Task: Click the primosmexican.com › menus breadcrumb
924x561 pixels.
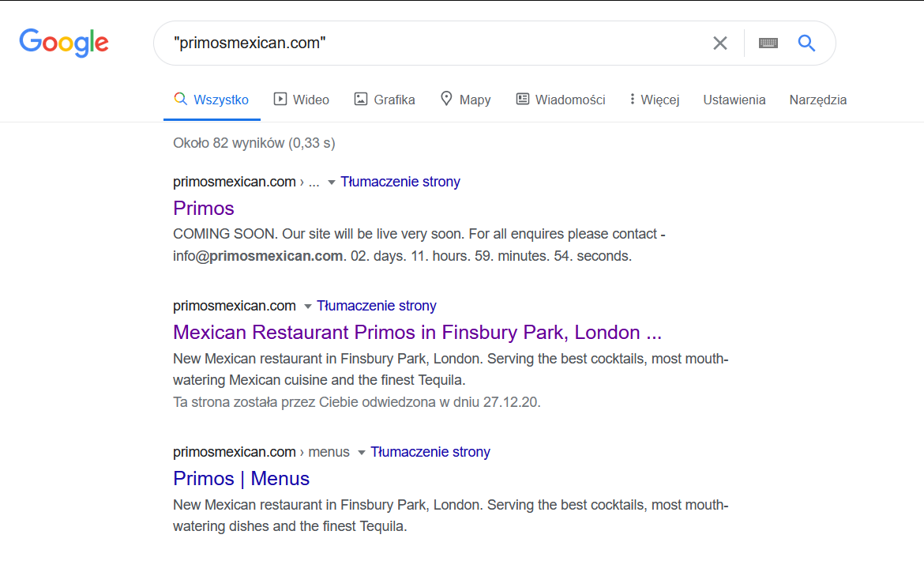Action: [x=261, y=452]
